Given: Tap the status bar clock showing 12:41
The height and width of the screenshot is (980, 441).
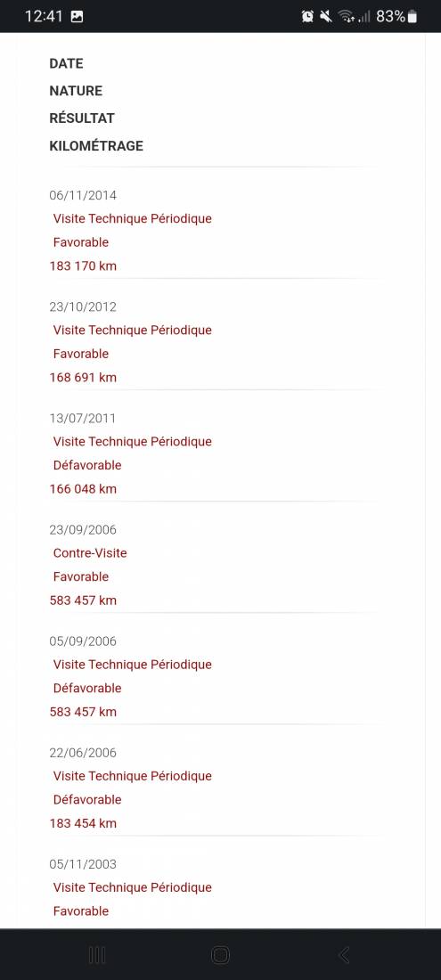Looking at the screenshot, I should pos(44,17).
